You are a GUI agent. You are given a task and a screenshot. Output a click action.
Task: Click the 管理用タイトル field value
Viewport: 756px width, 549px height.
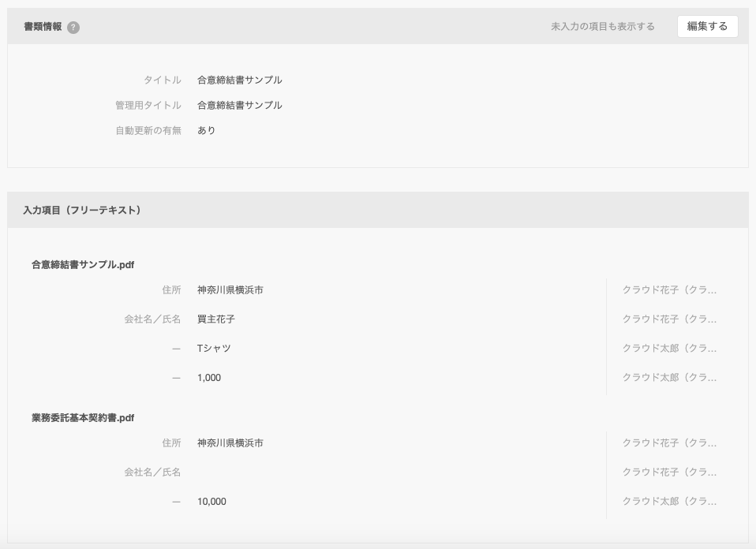tap(239, 106)
